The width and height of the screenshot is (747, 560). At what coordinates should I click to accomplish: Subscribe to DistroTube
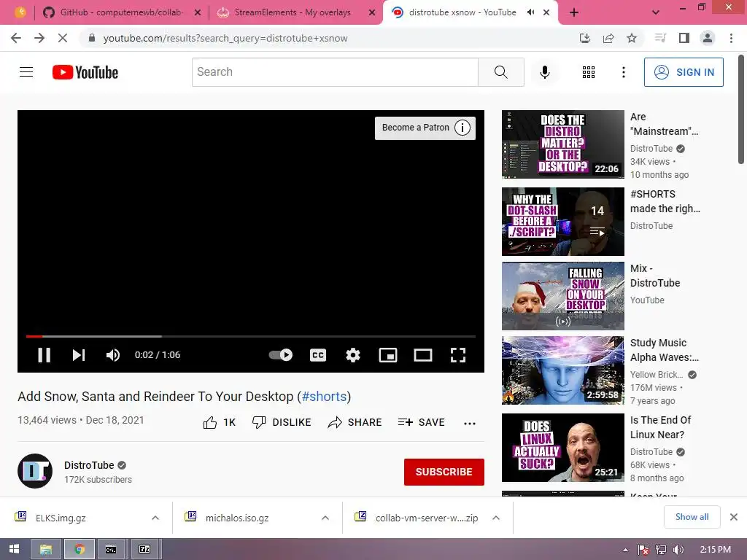coord(444,472)
